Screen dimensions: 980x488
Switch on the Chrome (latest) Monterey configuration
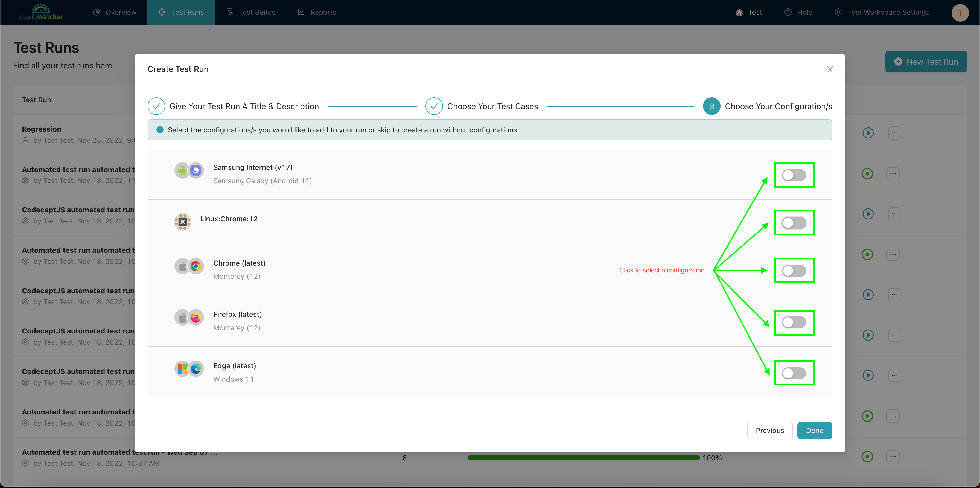[x=794, y=271]
